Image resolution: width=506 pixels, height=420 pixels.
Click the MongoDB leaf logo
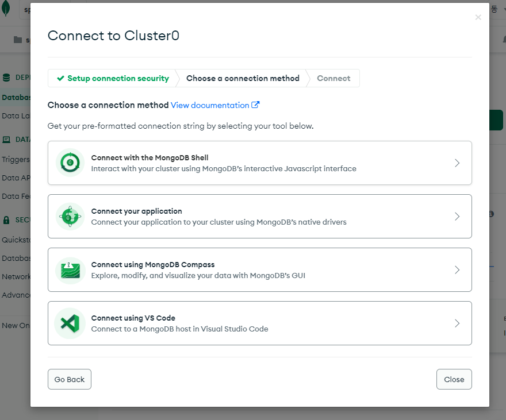tap(6, 9)
